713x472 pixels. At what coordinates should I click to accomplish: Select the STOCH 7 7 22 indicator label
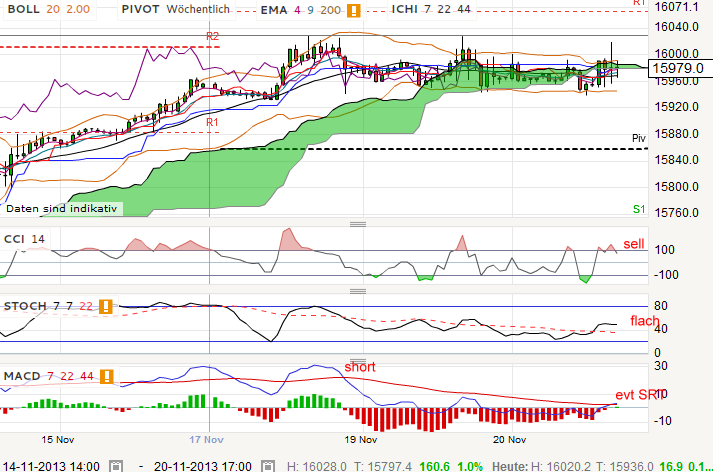[48, 306]
